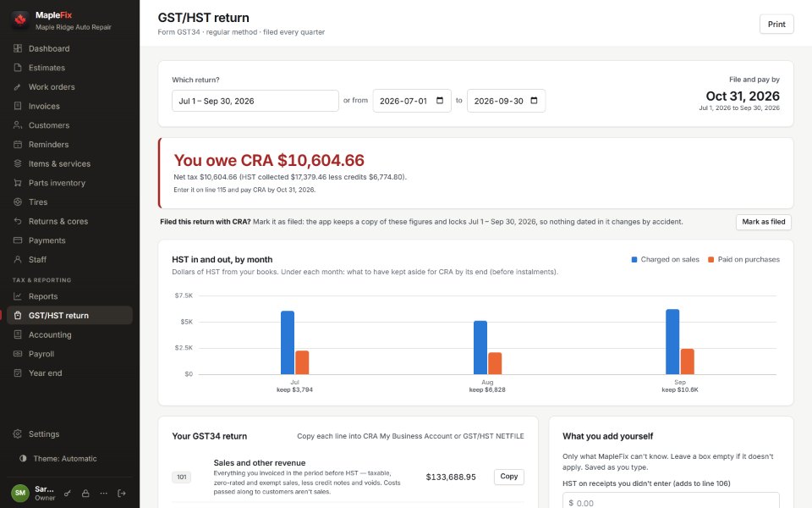
Task: Click the Estimates document icon
Action: 18,68
